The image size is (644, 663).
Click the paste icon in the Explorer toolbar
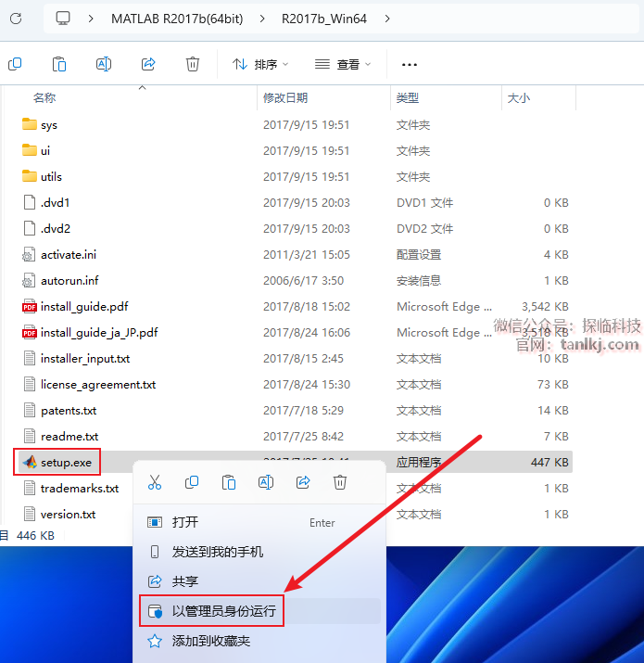click(59, 64)
